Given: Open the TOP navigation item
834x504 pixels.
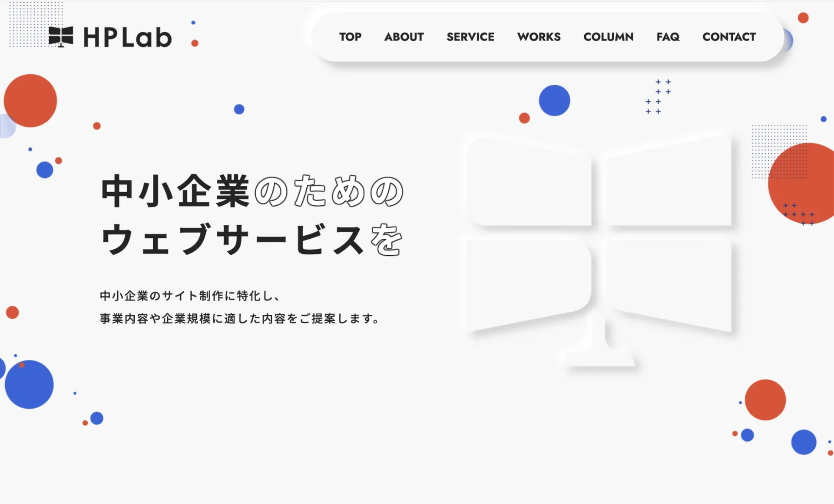Looking at the screenshot, I should tap(350, 37).
